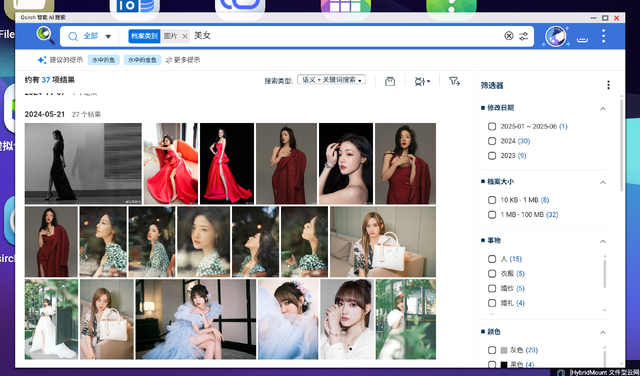Tick the 灰色 color filter
Image resolution: width=640 pixels, height=376 pixels.
coord(492,350)
